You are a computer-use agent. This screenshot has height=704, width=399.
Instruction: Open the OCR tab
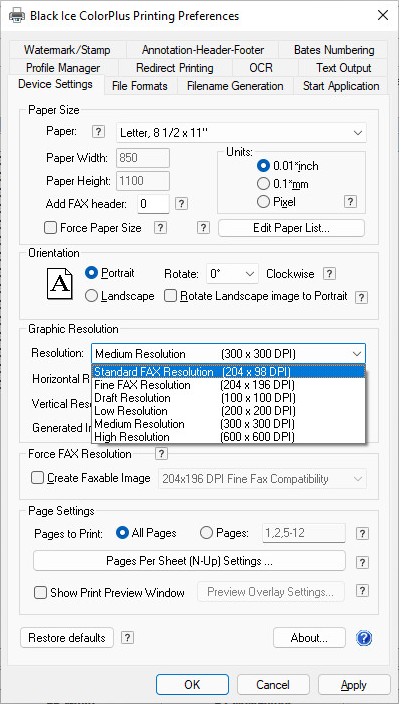click(261, 68)
